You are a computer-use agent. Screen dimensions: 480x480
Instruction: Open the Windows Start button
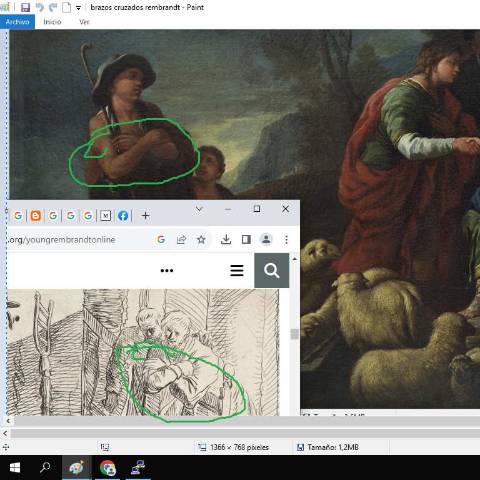14,467
